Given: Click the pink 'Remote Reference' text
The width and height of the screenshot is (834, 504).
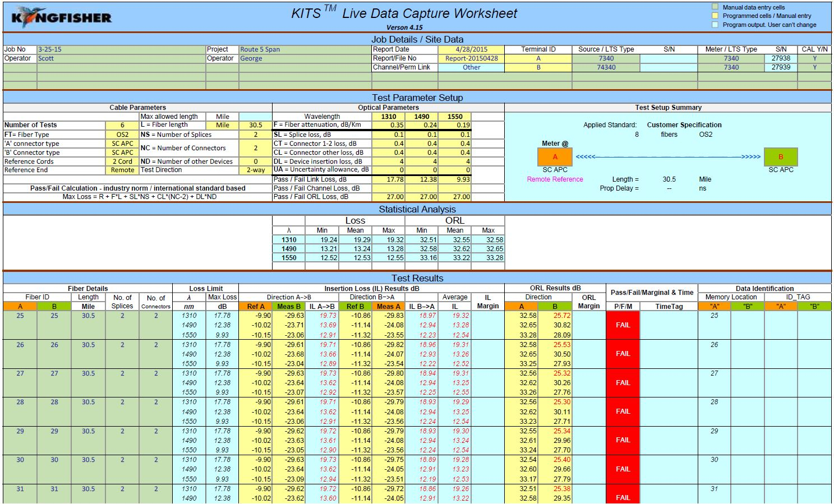Looking at the screenshot, I should pos(555,179).
